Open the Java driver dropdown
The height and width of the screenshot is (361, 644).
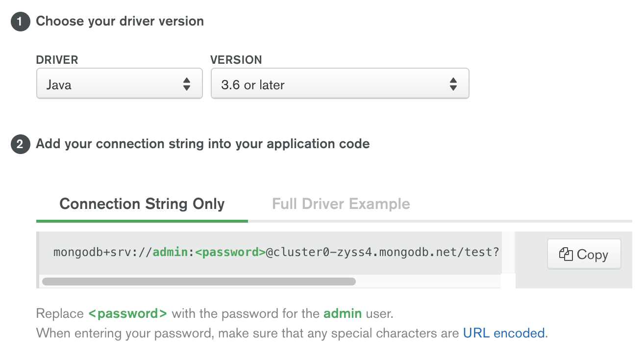pos(119,84)
